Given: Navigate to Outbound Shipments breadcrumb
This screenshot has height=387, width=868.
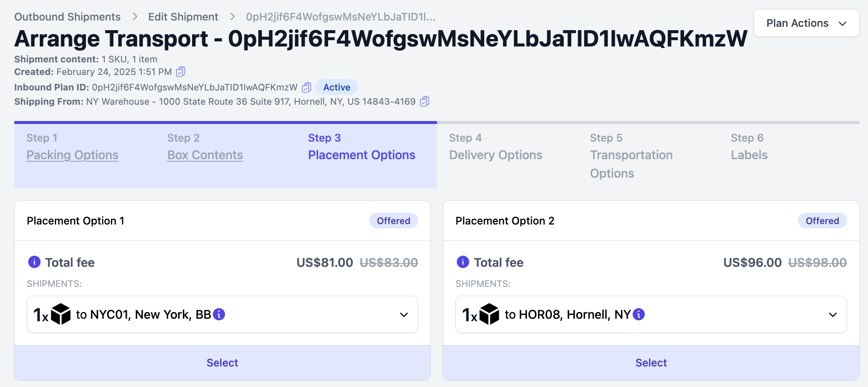Looking at the screenshot, I should 67,17.
